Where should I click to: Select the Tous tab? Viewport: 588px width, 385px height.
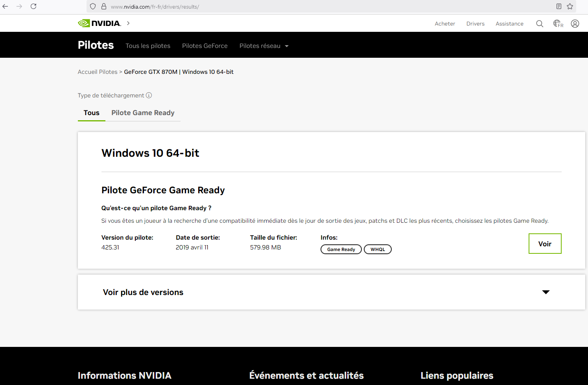click(x=92, y=113)
